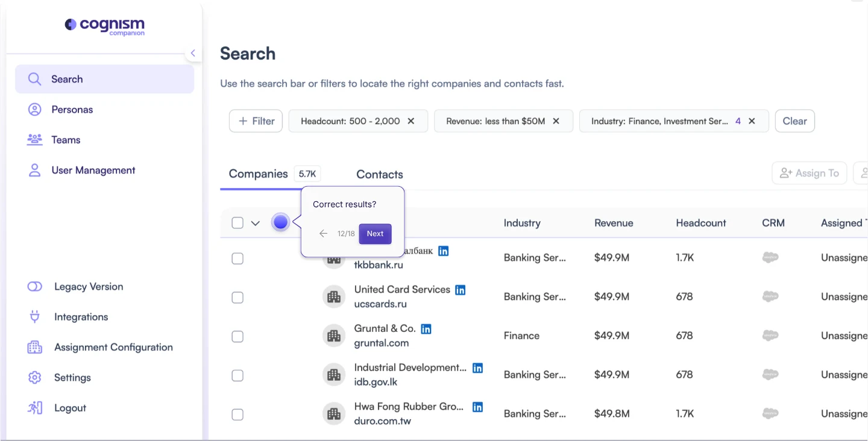
Task: Open LinkedIn for Gruntal & Co.
Action: click(x=426, y=329)
